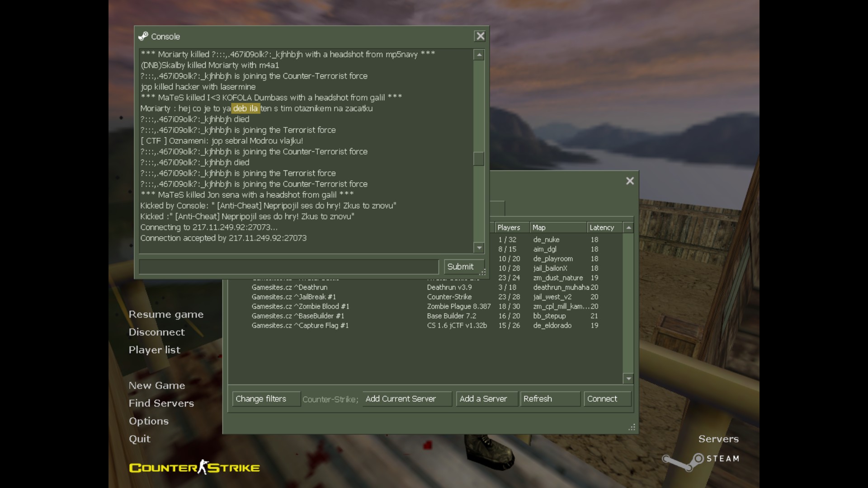Open Player list from menu
This screenshot has width=868, height=488.
(x=154, y=350)
